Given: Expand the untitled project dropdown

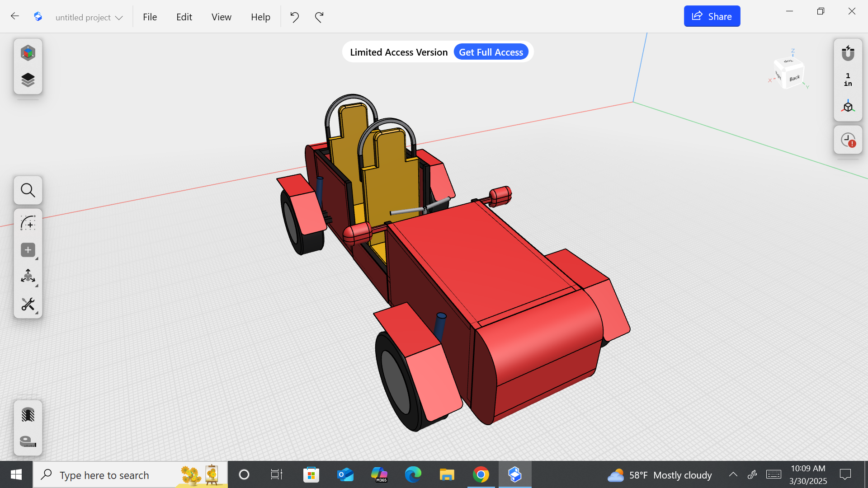Looking at the screenshot, I should (x=89, y=17).
